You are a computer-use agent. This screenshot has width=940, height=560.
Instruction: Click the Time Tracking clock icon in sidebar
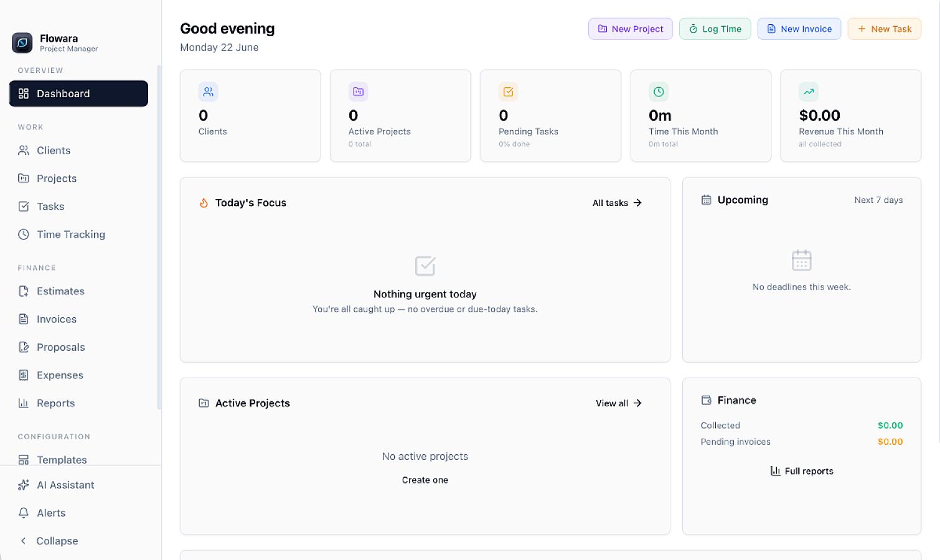24,235
